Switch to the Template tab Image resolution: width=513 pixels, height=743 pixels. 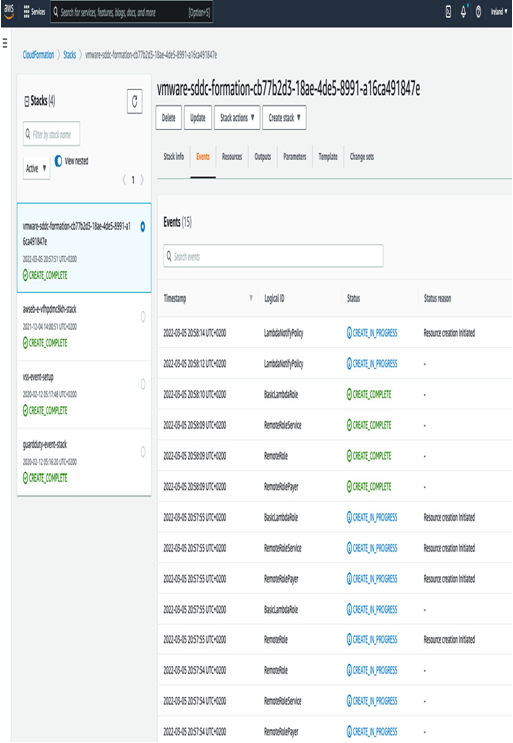(x=328, y=156)
